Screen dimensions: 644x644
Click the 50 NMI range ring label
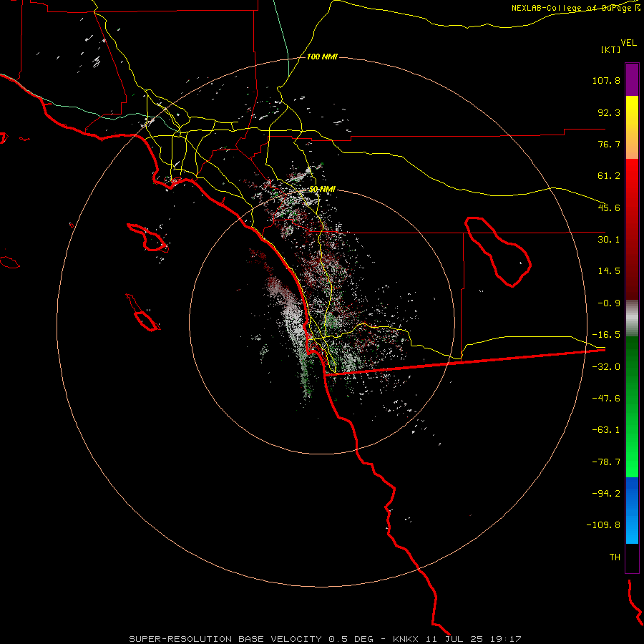coord(322,189)
